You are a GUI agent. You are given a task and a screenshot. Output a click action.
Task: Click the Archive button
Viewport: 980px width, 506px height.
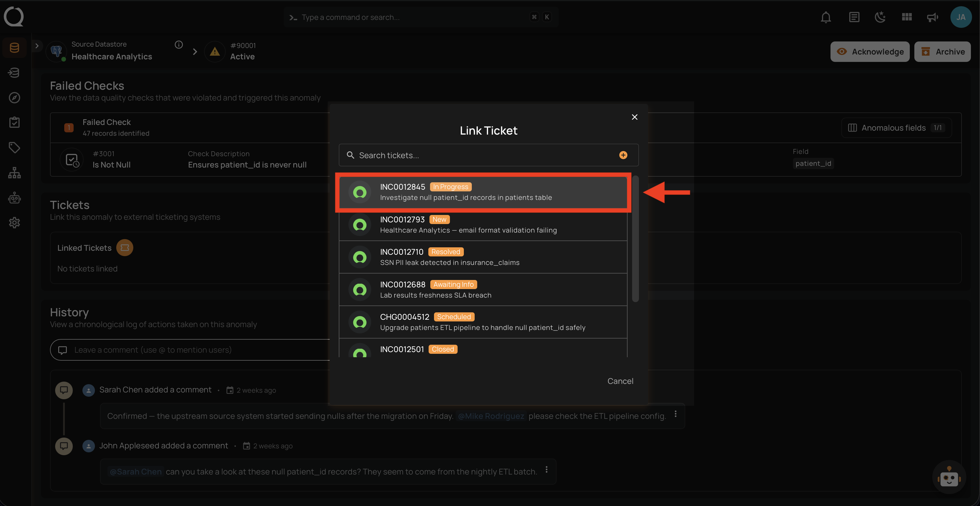(942, 52)
